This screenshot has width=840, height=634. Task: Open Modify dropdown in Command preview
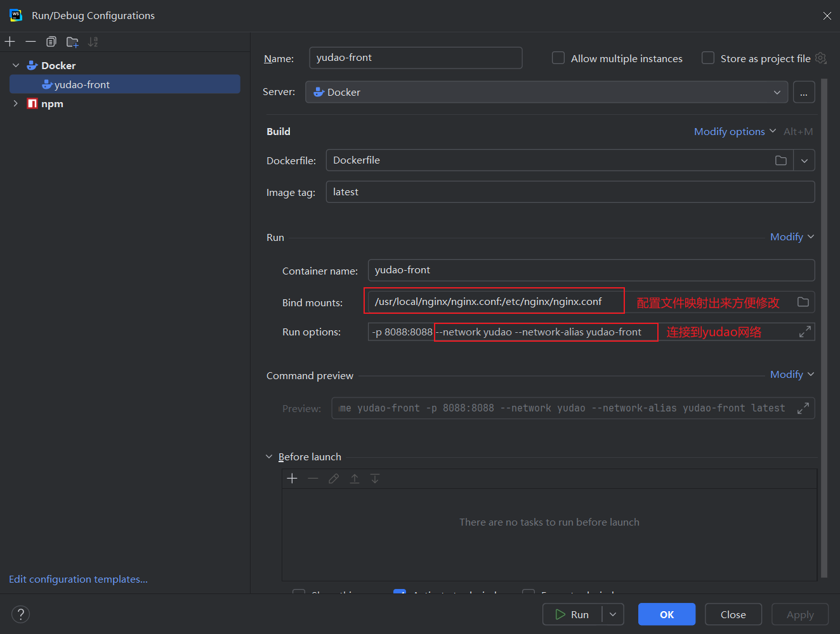coord(792,374)
